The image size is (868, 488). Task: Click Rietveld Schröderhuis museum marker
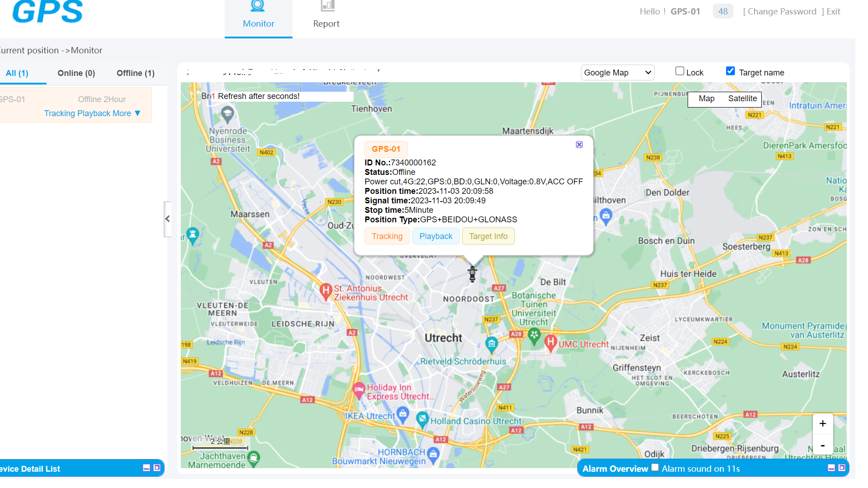(491, 345)
